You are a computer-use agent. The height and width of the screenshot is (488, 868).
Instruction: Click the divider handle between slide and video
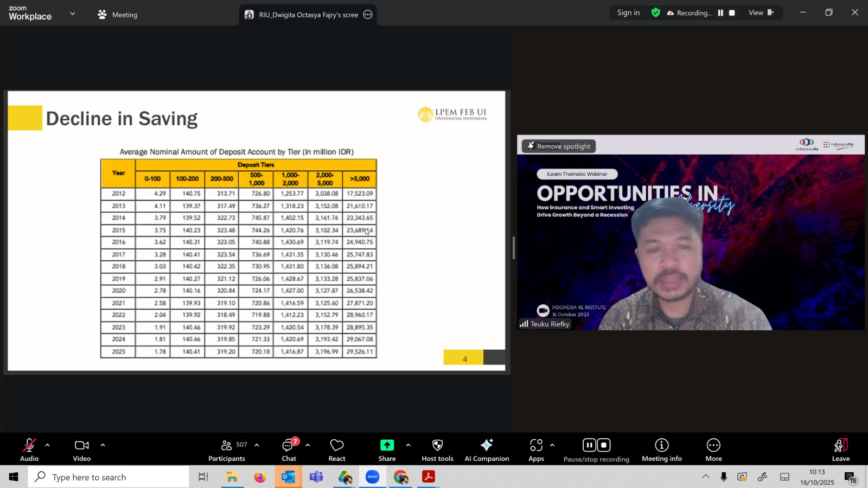[x=513, y=248]
